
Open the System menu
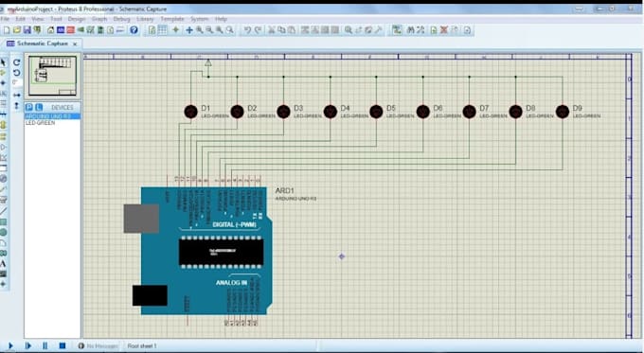pyautogui.click(x=199, y=19)
